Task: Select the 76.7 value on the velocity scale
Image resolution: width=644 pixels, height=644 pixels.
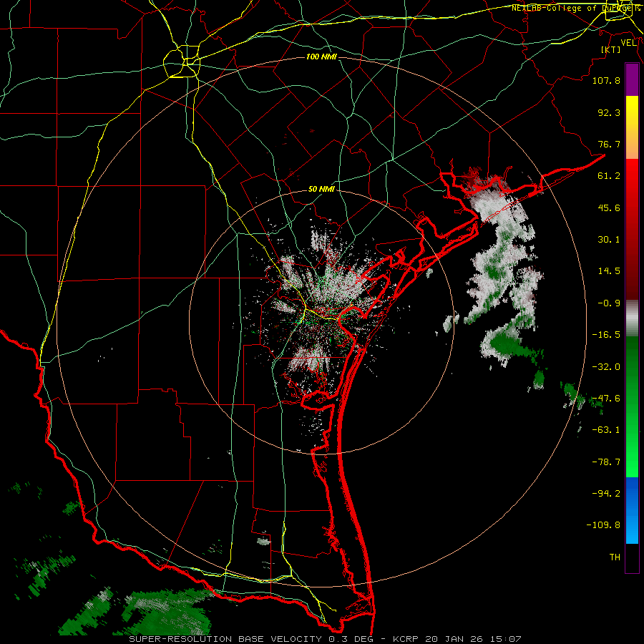Action: pyautogui.click(x=609, y=144)
